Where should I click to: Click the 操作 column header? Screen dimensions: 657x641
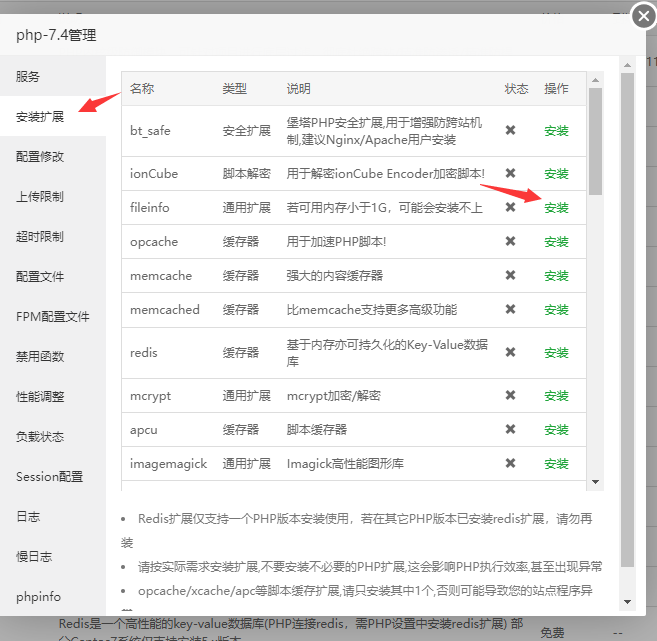click(556, 88)
